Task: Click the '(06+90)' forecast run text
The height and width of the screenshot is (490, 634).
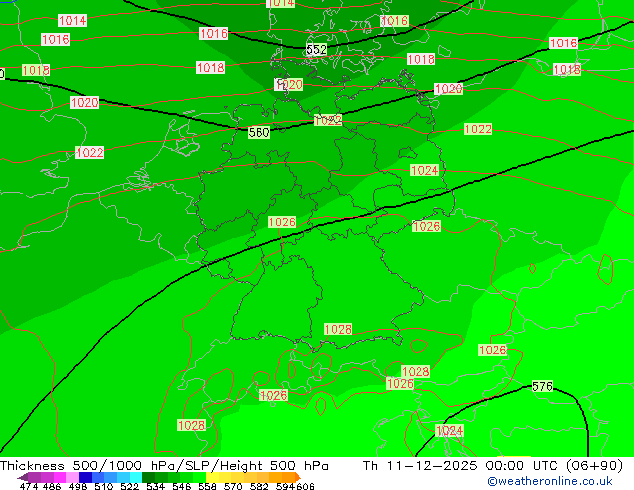Action: point(594,466)
